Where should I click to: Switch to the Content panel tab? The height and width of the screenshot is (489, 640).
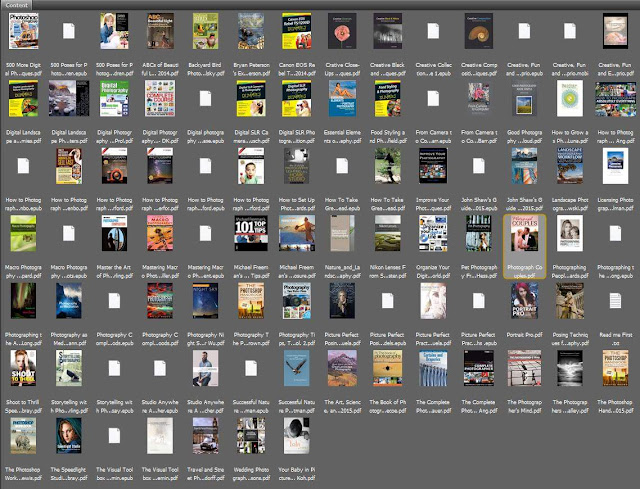17,5
